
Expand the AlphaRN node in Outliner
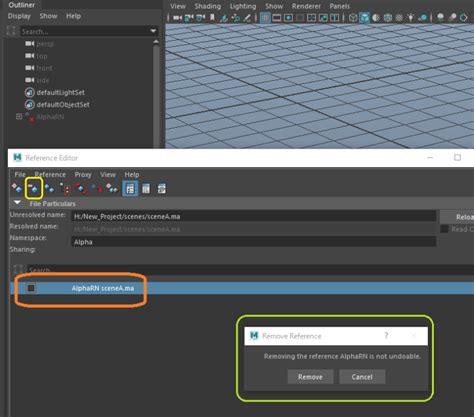coord(19,117)
